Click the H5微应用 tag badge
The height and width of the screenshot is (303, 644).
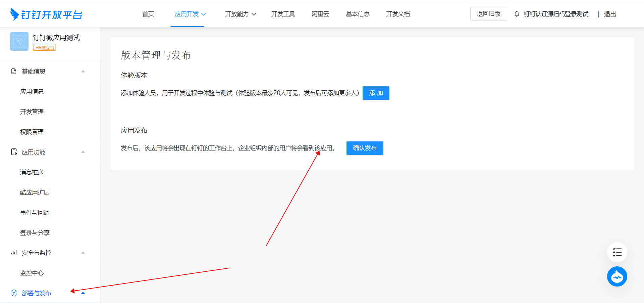pyautogui.click(x=45, y=48)
